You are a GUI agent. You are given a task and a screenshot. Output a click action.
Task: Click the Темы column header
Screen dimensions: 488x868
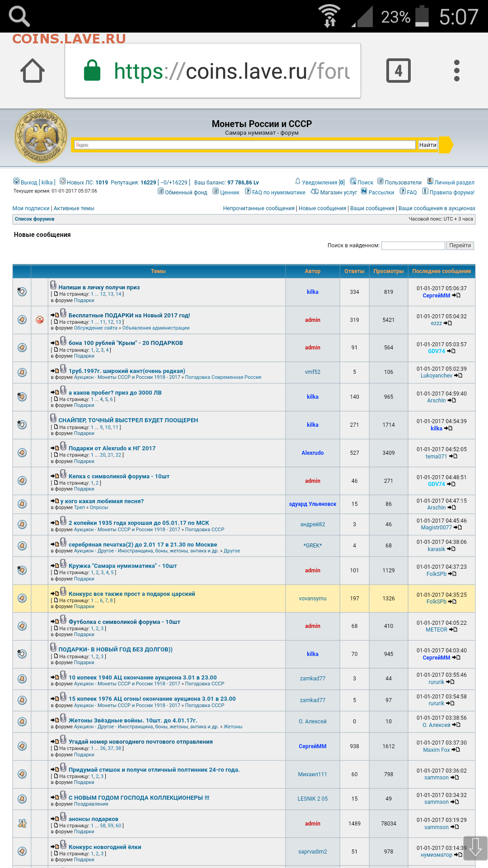(158, 271)
